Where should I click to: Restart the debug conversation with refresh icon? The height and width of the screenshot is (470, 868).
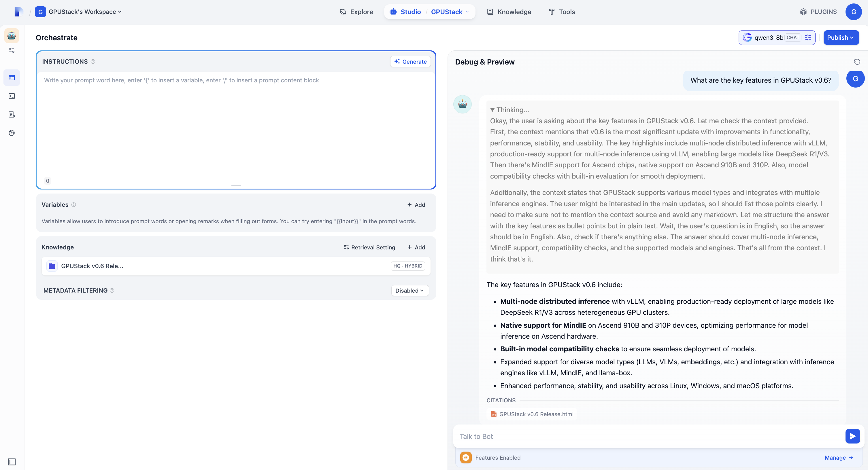(856, 62)
